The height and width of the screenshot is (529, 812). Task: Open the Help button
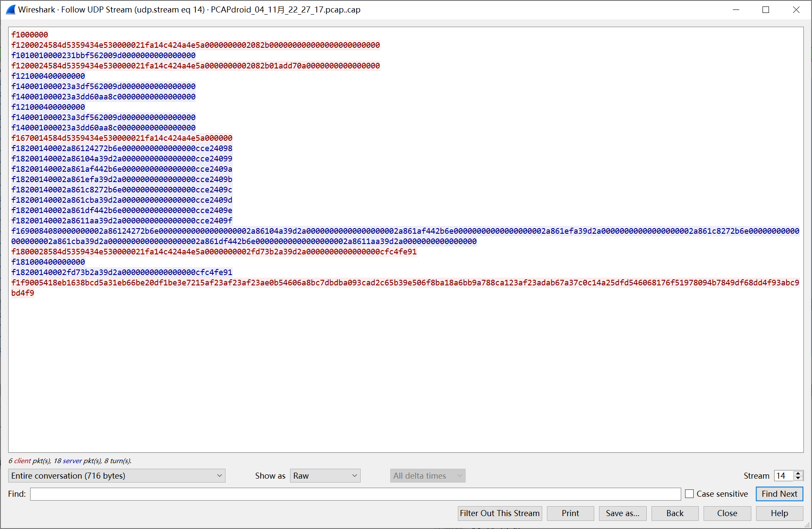pyautogui.click(x=779, y=513)
